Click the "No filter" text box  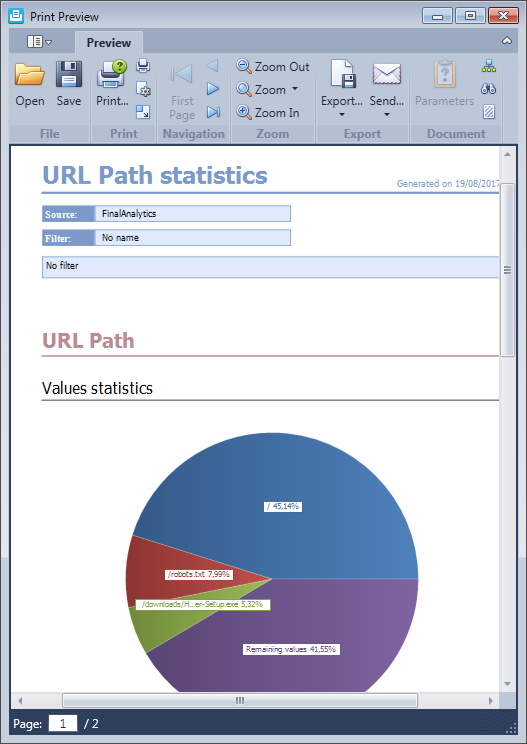270,267
